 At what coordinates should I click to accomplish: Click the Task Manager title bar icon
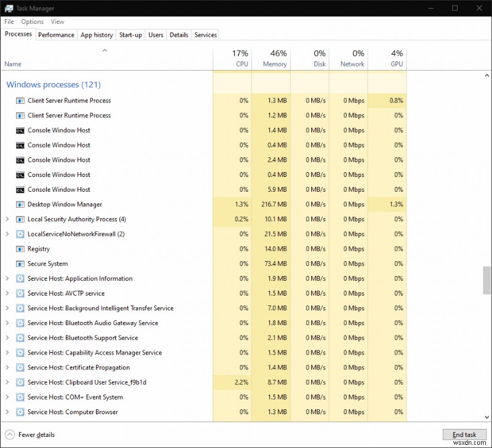point(8,8)
